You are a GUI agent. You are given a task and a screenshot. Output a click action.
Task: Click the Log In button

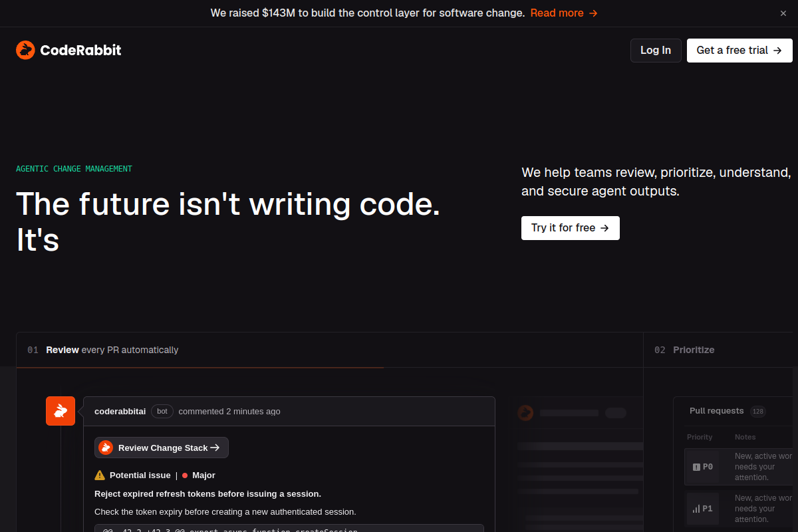(656, 51)
